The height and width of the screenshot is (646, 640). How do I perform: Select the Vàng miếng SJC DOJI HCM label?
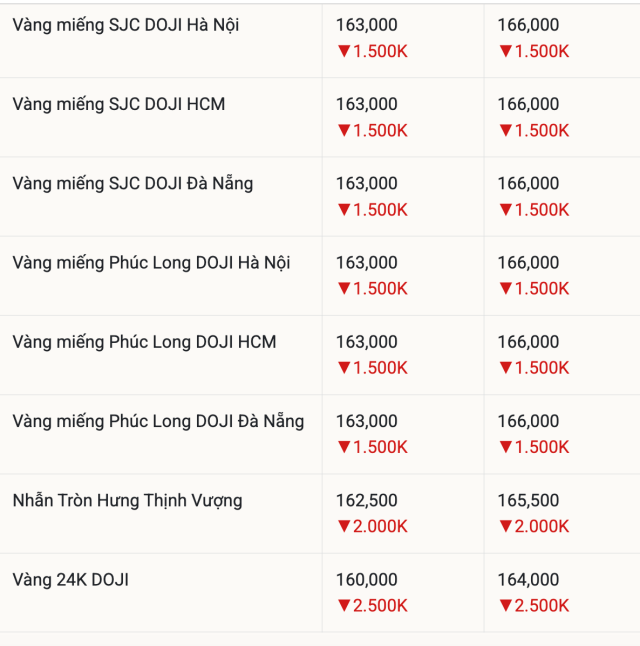119,104
